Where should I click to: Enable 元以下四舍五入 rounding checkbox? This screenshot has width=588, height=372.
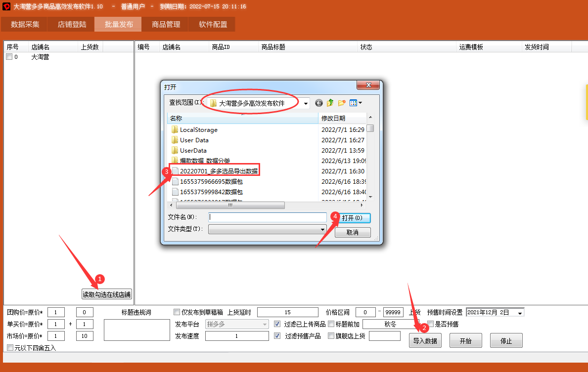coord(10,348)
